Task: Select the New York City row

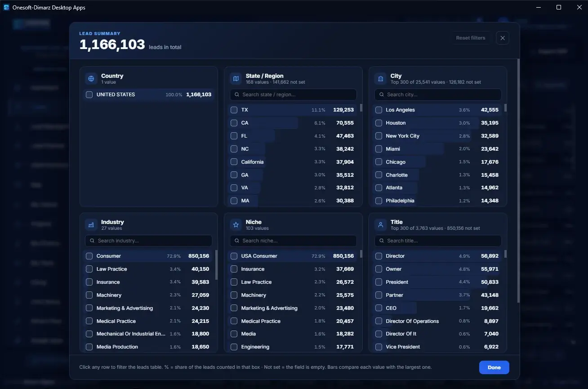Action: coord(438,136)
